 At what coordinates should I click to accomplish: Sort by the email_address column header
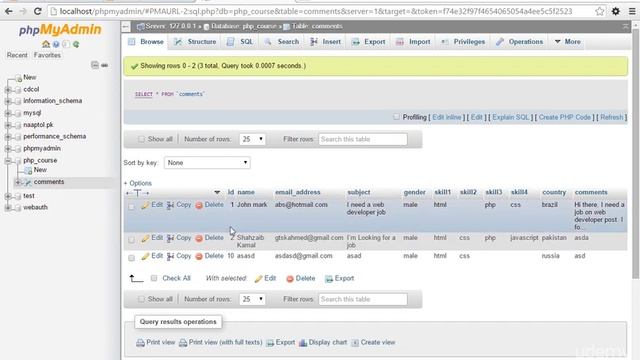(298, 192)
